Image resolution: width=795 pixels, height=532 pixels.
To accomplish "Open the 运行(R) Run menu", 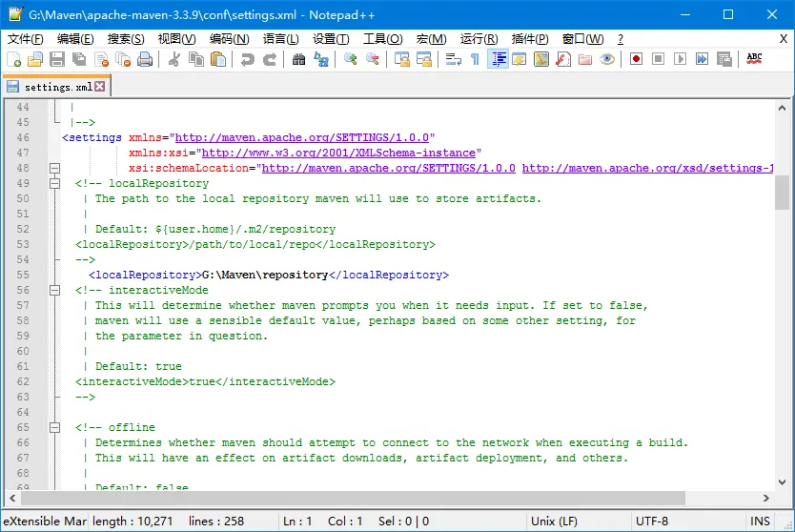I will 479,39.
